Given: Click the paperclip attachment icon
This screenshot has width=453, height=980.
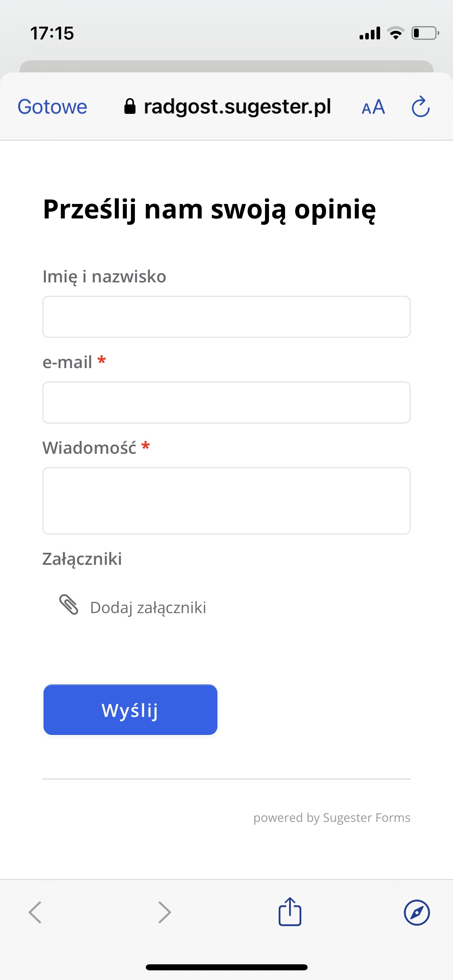Looking at the screenshot, I should point(69,605).
